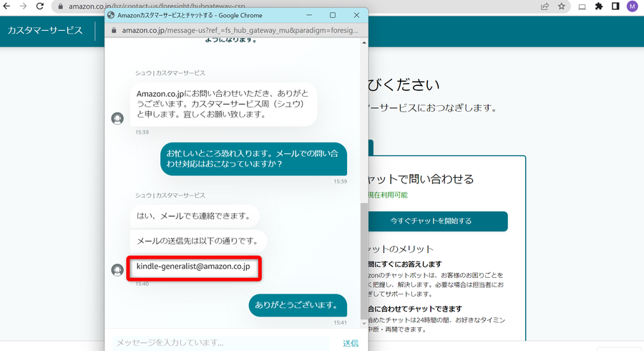Click the scroll down arrow in chat
The width and height of the screenshot is (644, 351).
point(364,324)
